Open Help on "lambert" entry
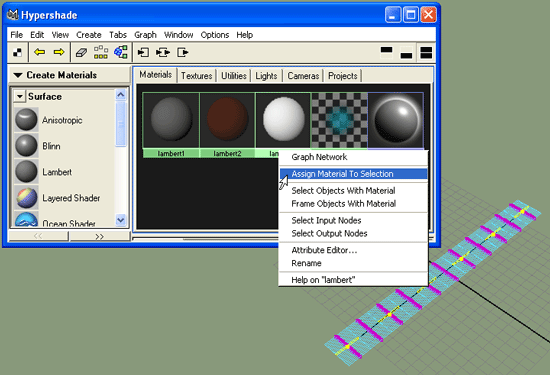The image size is (550, 375). (x=354, y=280)
